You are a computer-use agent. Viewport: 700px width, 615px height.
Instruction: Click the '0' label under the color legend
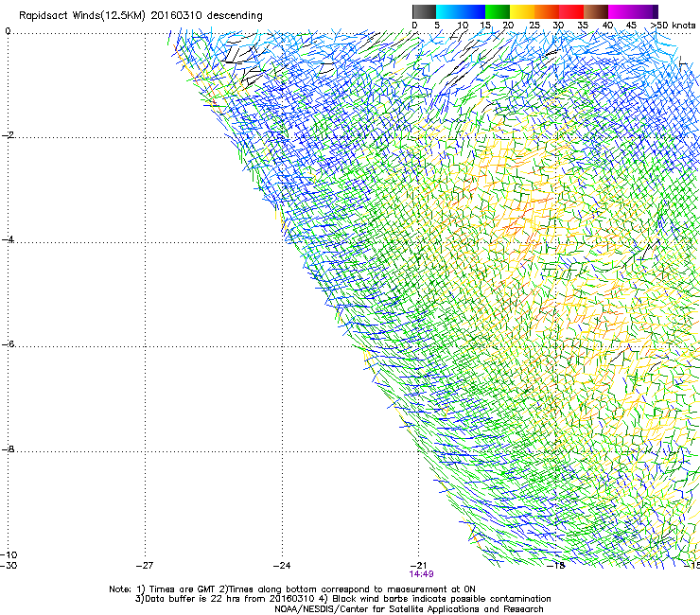pyautogui.click(x=414, y=26)
